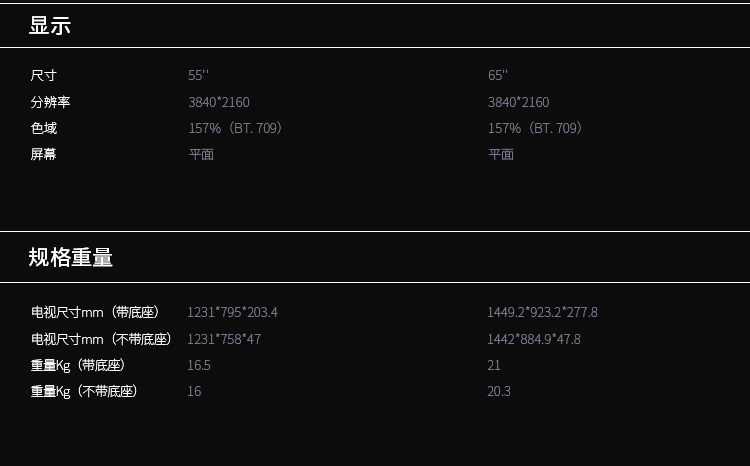
Task: Click the 1442*884.9*47.8 dimension value
Action: click(534, 339)
